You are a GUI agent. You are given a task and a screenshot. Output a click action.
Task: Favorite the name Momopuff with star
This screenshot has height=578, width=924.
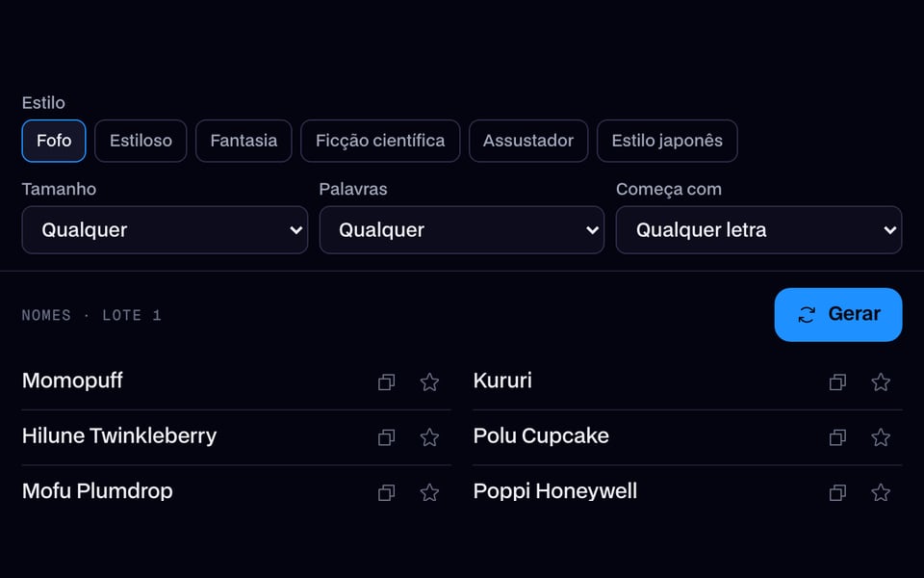click(x=429, y=382)
